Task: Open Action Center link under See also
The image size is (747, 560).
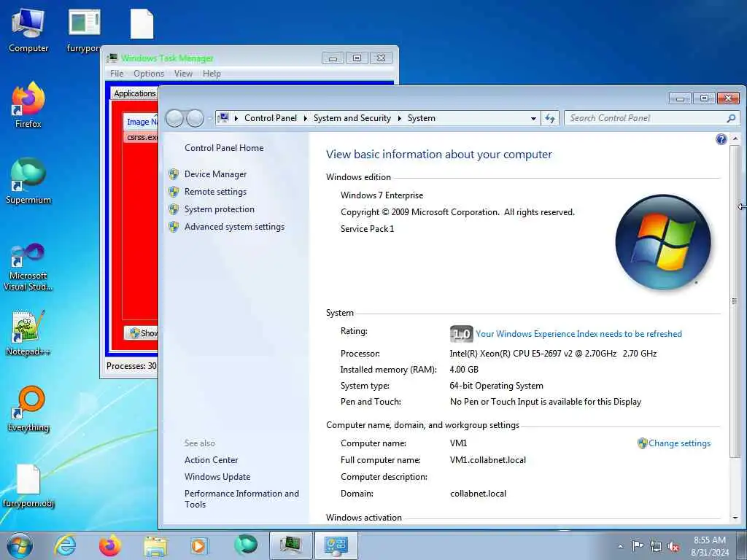Action: [x=211, y=460]
